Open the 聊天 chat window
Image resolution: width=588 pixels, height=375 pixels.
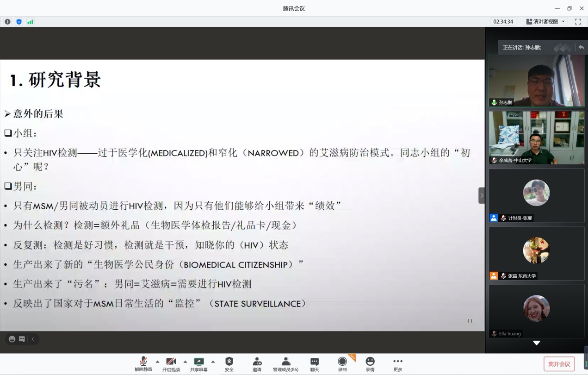click(x=315, y=364)
